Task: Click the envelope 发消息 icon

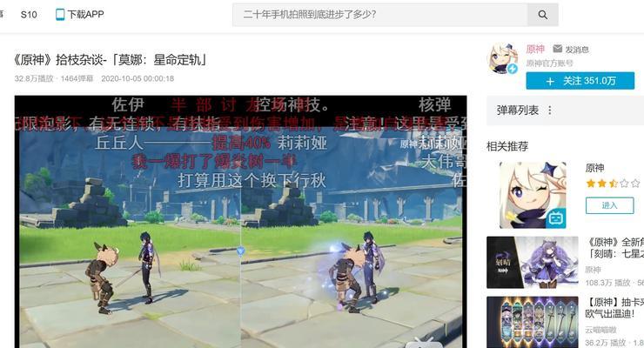Action: (557, 49)
